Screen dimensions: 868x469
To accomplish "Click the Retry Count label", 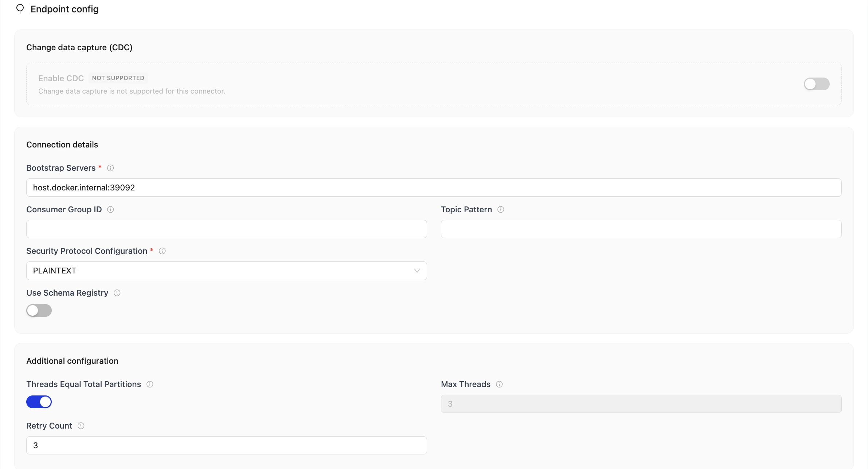I will (49, 426).
